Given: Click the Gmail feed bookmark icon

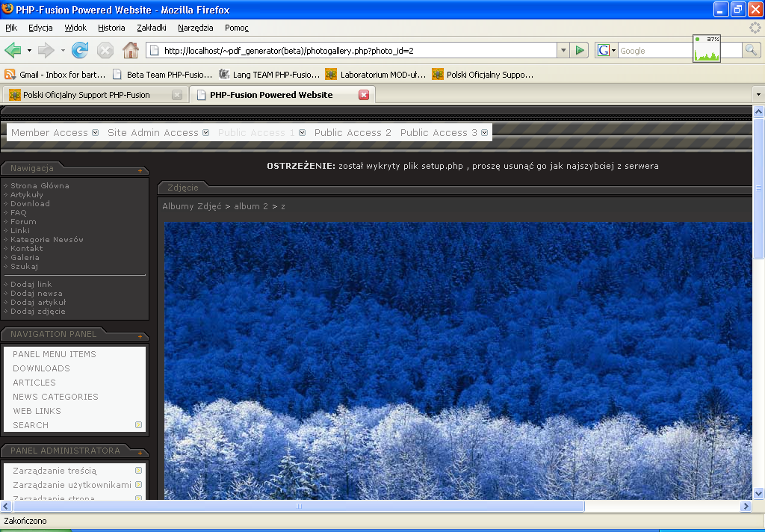Looking at the screenshot, I should click(x=10, y=75).
